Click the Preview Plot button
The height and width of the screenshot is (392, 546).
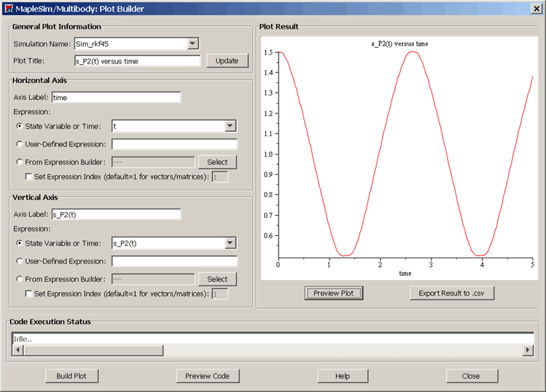(333, 293)
